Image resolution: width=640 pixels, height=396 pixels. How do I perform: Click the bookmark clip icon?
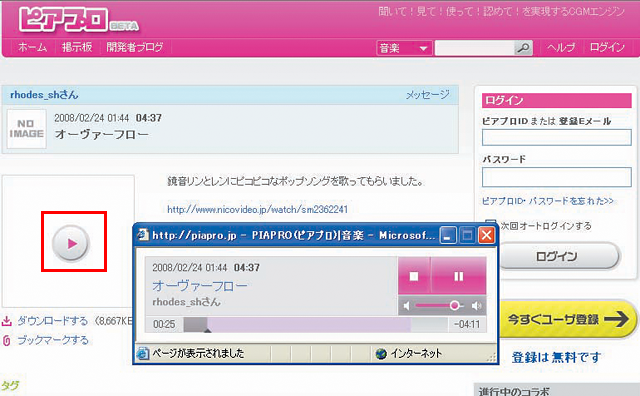(7, 340)
